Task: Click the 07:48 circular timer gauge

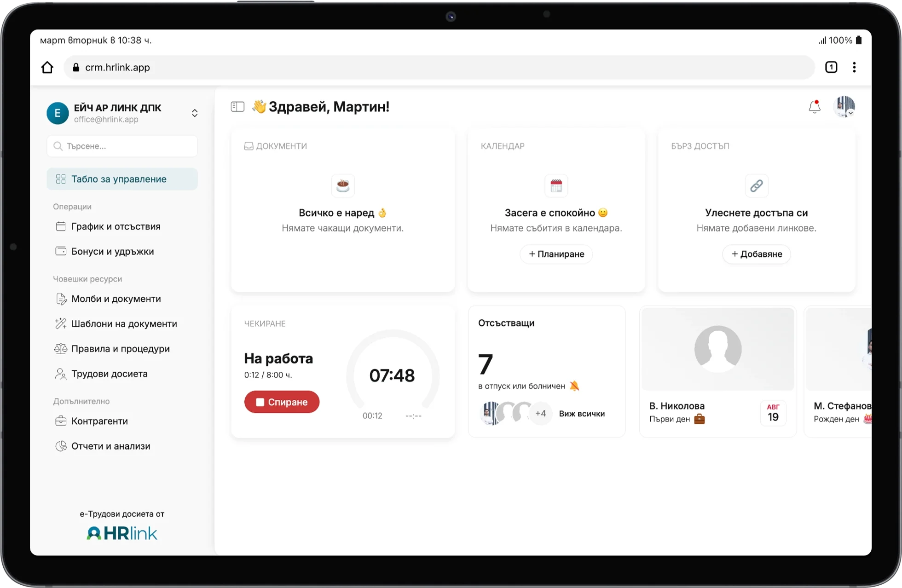Action: pos(393,375)
